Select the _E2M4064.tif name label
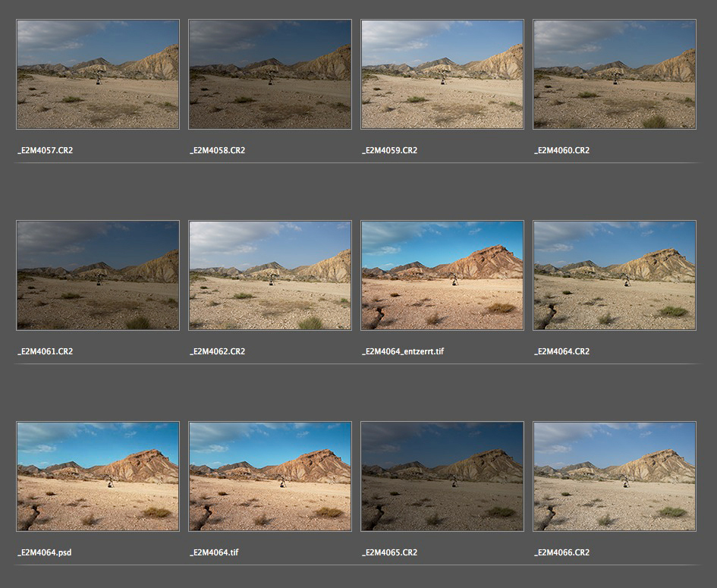This screenshot has width=717, height=588. (215, 552)
